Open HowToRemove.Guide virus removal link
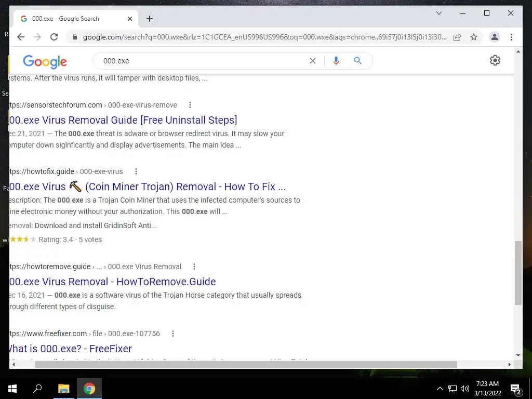 (x=113, y=282)
